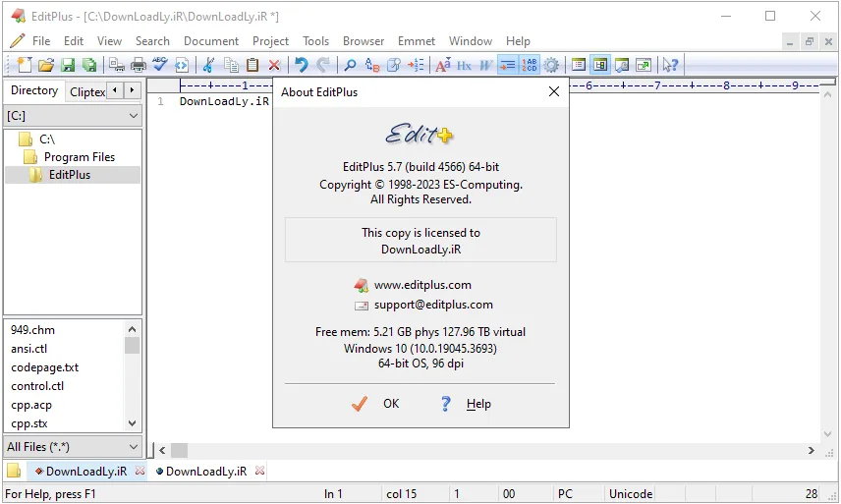Close the About EditPlus dialog with X

(x=554, y=91)
